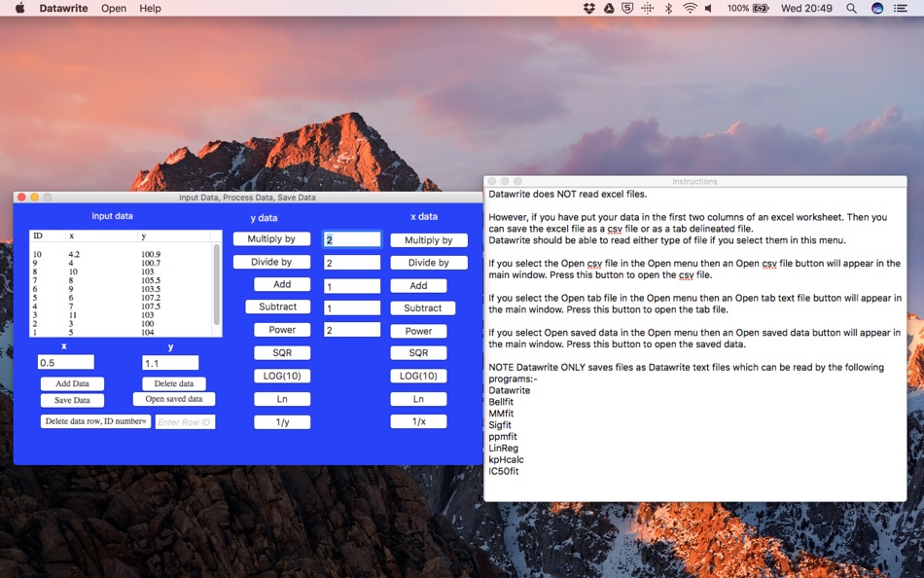Open Notification Center list icon
The width and height of the screenshot is (924, 578).
point(901,8)
